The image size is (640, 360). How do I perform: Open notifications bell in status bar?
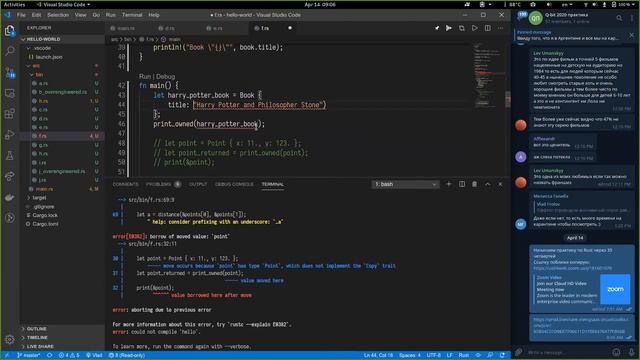pos(502,355)
